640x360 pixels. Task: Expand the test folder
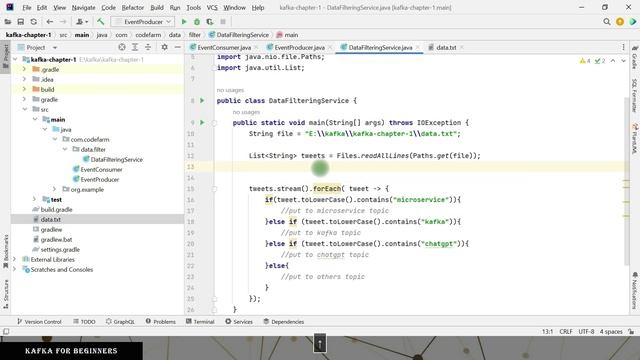click(x=35, y=199)
